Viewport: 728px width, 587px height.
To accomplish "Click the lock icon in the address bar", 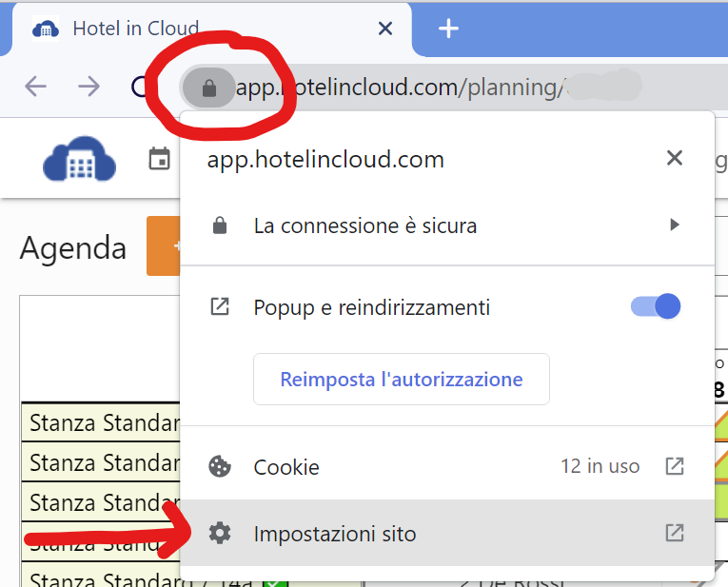I will point(209,88).
